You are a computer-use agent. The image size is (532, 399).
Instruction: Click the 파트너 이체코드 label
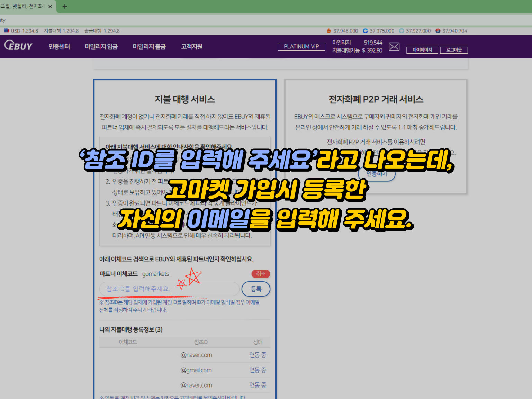(x=118, y=274)
